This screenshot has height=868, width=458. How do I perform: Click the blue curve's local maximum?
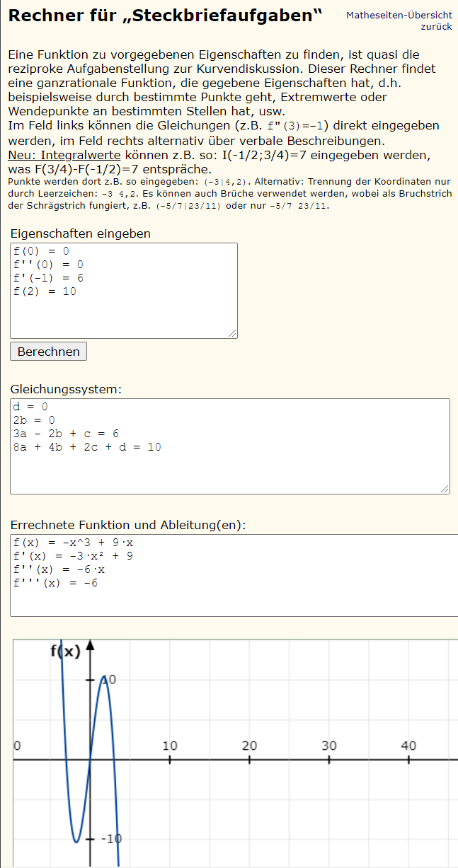pos(104,677)
